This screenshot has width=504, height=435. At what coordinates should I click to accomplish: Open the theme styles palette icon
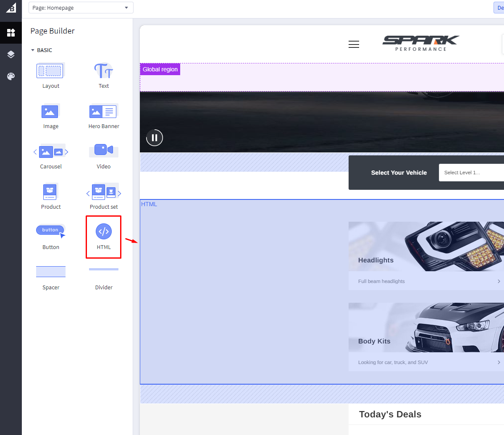(x=11, y=76)
